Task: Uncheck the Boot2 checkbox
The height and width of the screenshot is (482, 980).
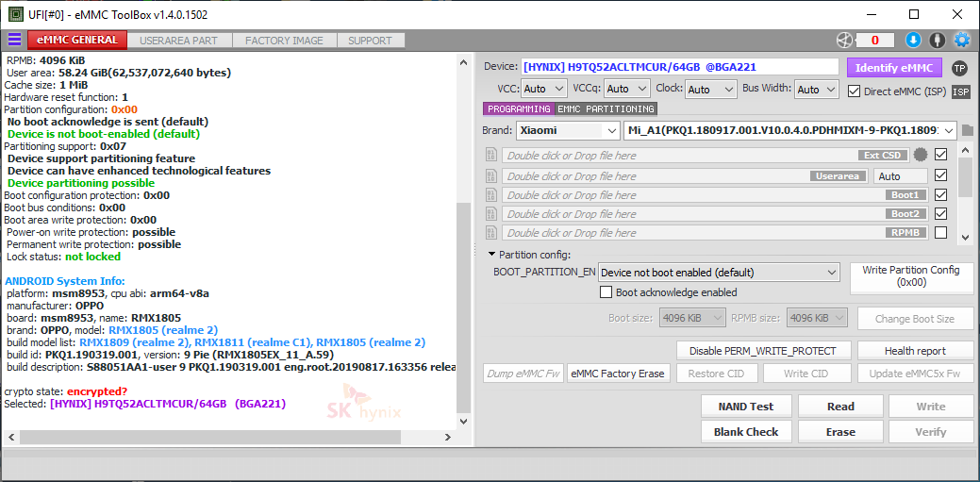Action: pos(940,213)
